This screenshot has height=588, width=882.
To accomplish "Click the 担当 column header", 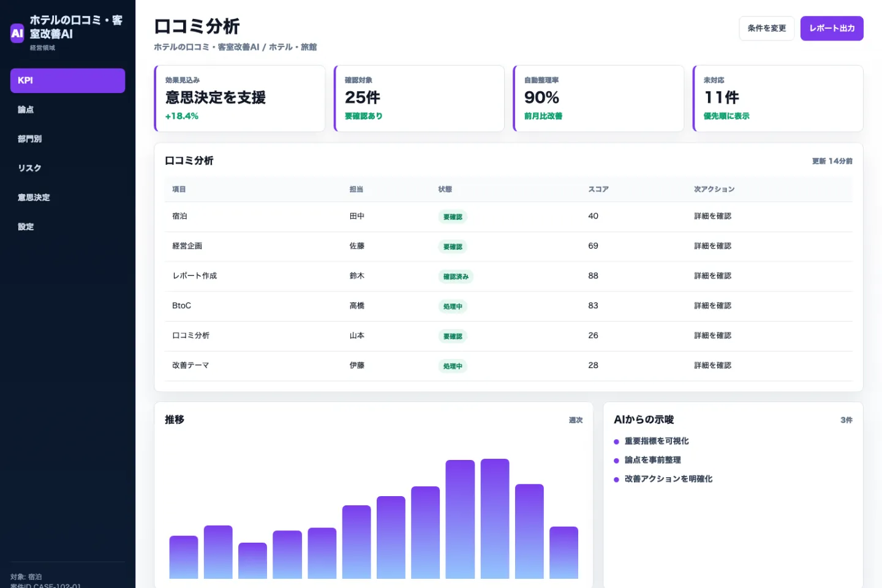I will [x=356, y=189].
